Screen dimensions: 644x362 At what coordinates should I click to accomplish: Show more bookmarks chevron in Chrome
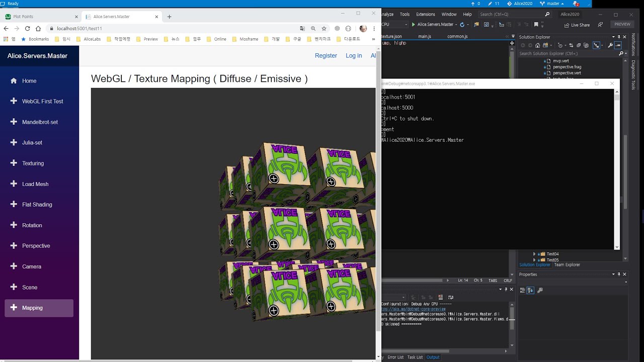(373, 39)
